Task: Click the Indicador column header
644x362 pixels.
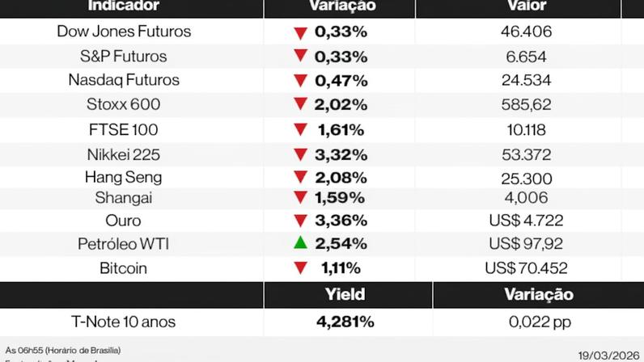Action: pyautogui.click(x=124, y=6)
